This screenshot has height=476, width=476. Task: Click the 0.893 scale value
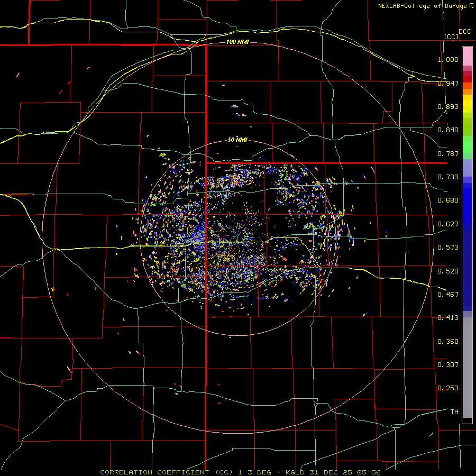[448, 106]
